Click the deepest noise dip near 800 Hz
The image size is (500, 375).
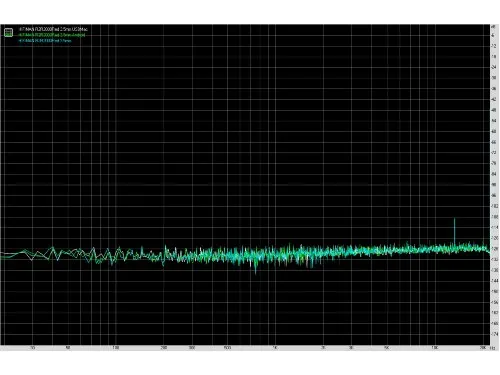coord(256,272)
